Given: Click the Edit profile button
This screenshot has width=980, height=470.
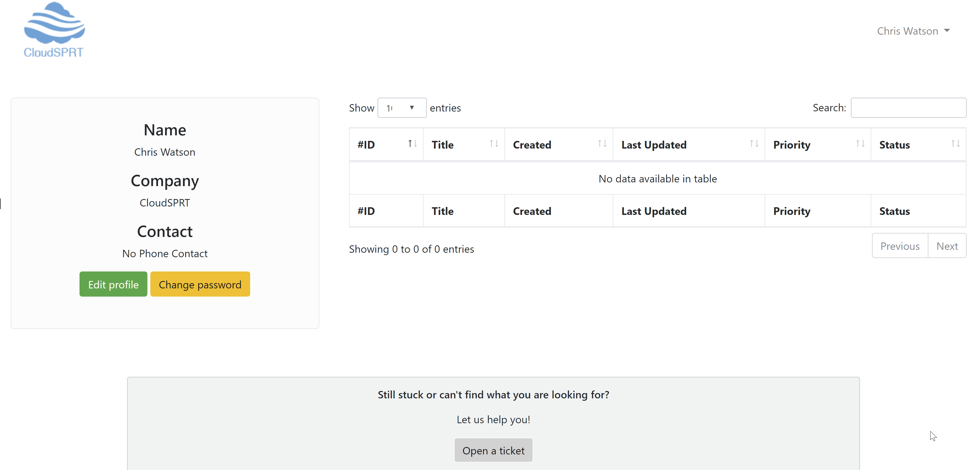Looking at the screenshot, I should pos(113,284).
